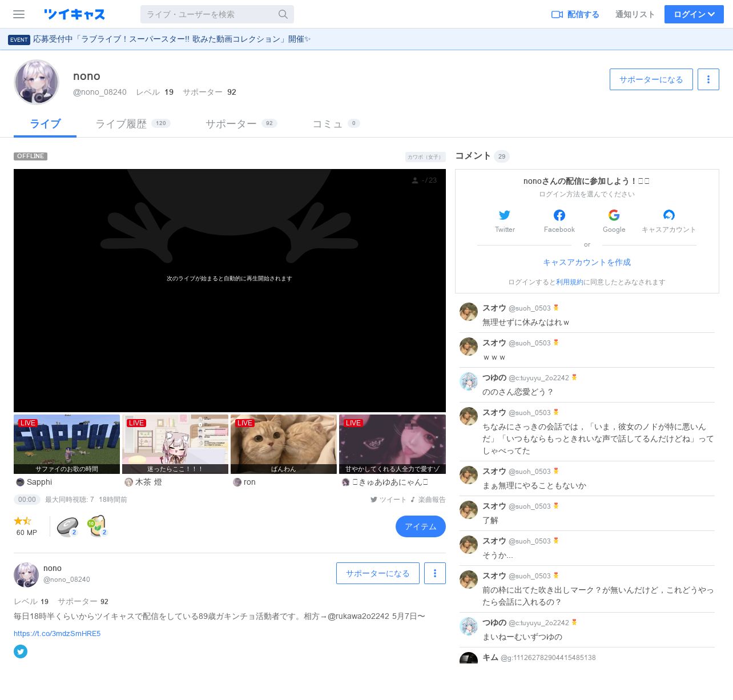Open the コミュ tab
This screenshot has width=733, height=700.
pyautogui.click(x=336, y=124)
